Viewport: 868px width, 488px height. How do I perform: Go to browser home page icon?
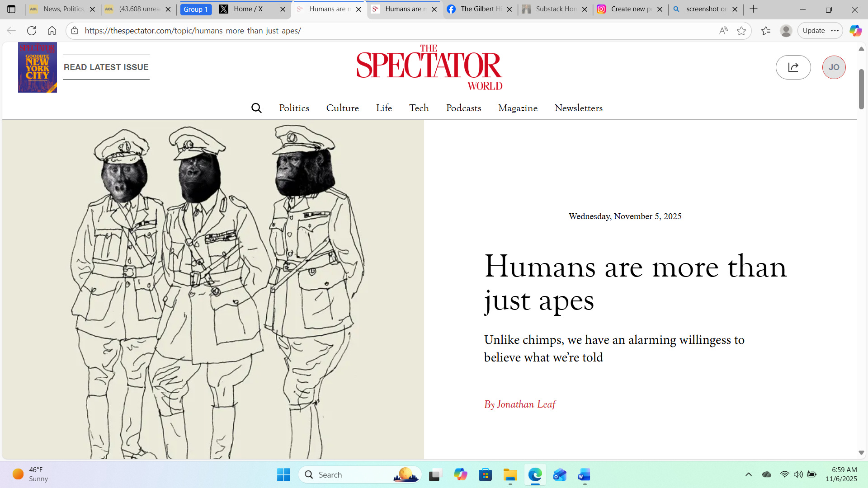click(x=52, y=31)
